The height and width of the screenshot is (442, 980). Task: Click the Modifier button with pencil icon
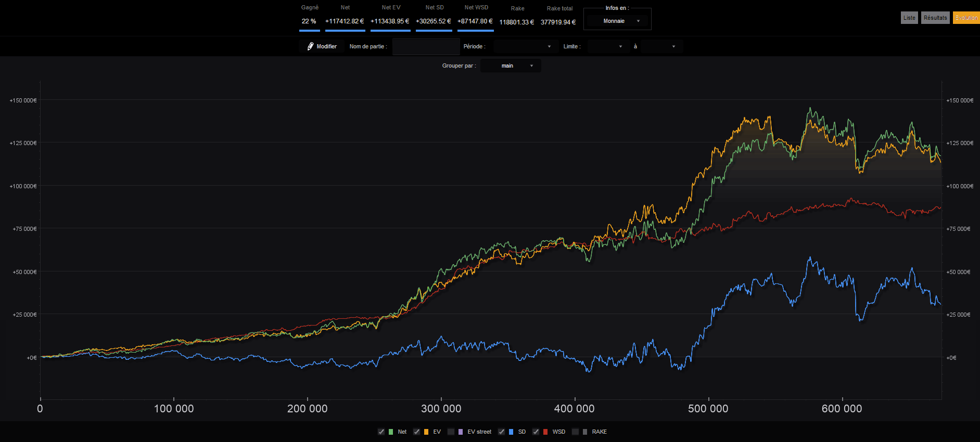[x=322, y=46]
